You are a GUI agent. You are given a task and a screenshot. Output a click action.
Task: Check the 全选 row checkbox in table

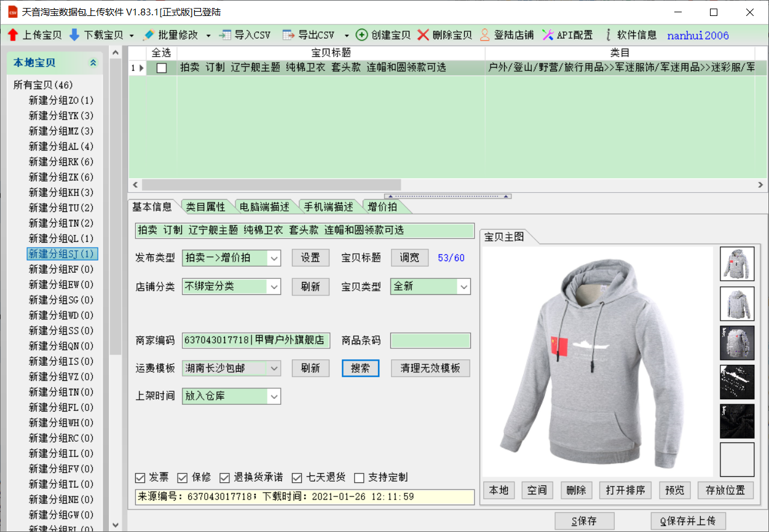(162, 68)
